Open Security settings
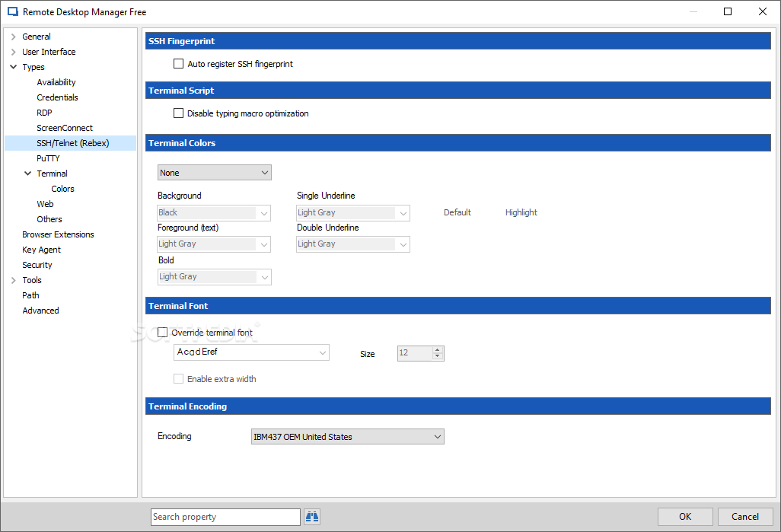The image size is (781, 532). (37, 265)
